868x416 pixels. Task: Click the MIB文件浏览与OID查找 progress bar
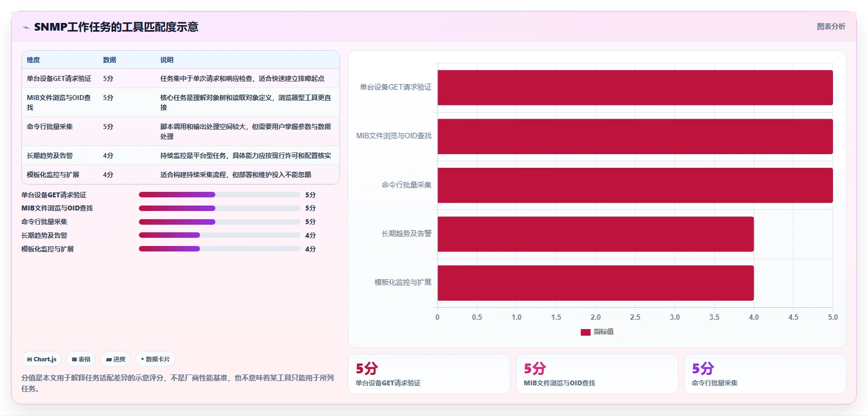[220, 208]
